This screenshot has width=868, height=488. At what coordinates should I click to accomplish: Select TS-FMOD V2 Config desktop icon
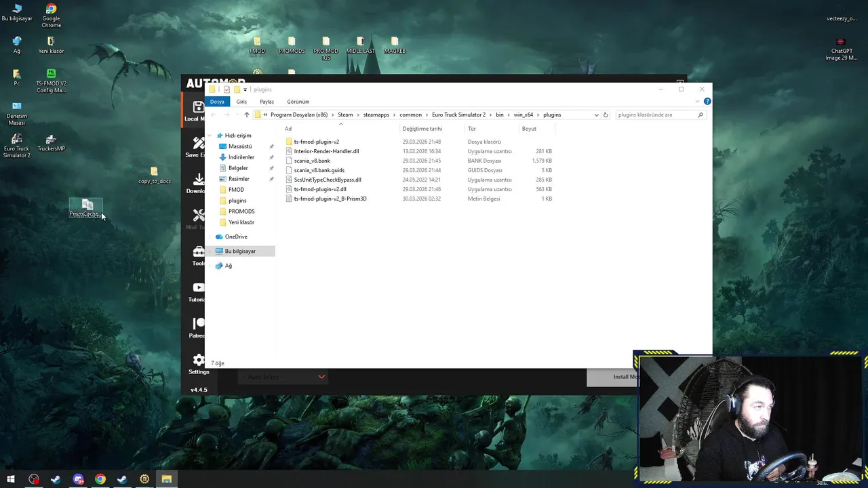[52, 81]
